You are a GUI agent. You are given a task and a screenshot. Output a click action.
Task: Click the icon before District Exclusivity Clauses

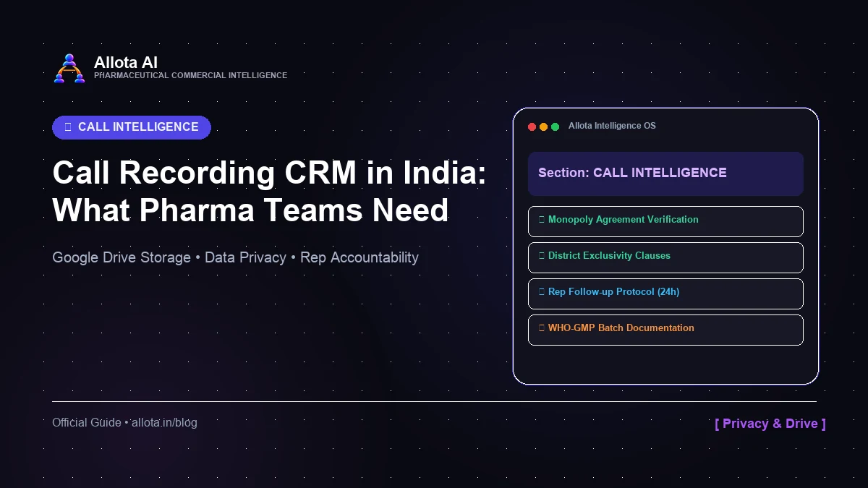[x=542, y=256]
